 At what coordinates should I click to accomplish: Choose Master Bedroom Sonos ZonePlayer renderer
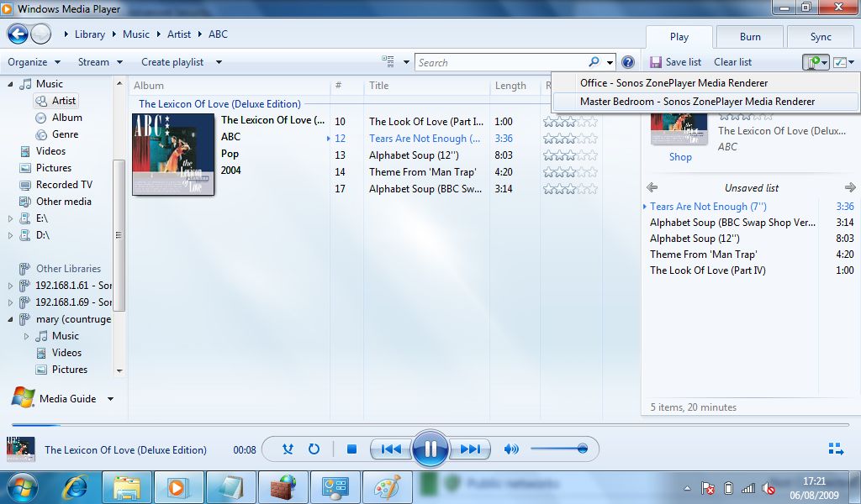coord(705,102)
